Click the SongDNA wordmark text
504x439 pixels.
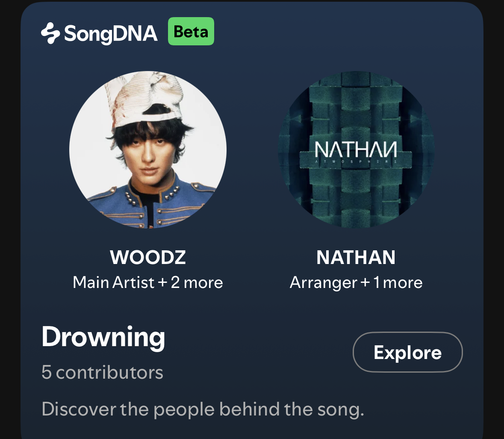[x=111, y=34]
